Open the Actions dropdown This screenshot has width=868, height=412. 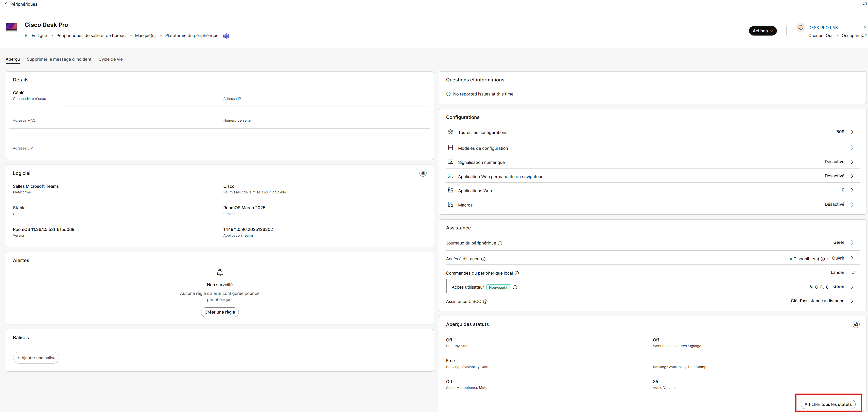click(763, 31)
